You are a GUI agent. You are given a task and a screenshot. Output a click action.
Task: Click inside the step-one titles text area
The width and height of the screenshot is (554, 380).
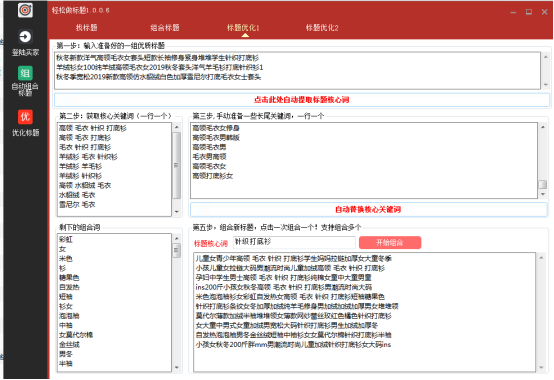tap(297, 71)
